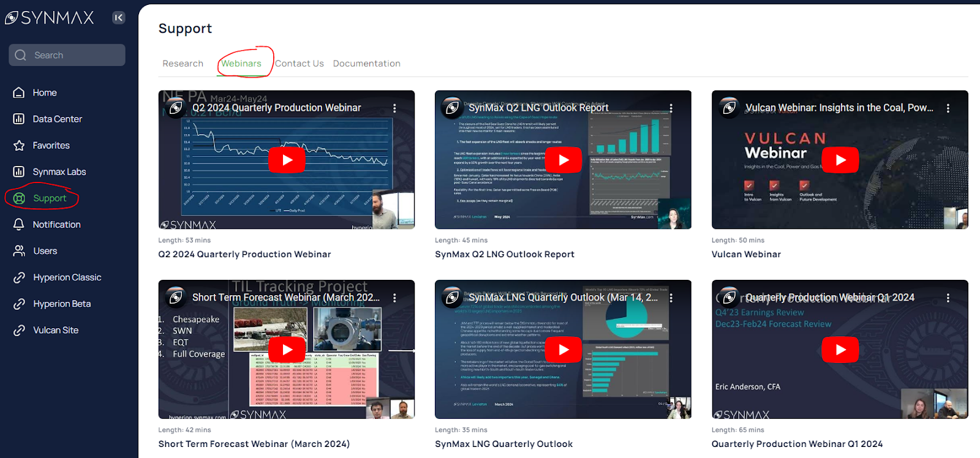Open three-dot menu on Vulcan Webinar video
Viewport: 980px width, 458px height.
point(948,108)
